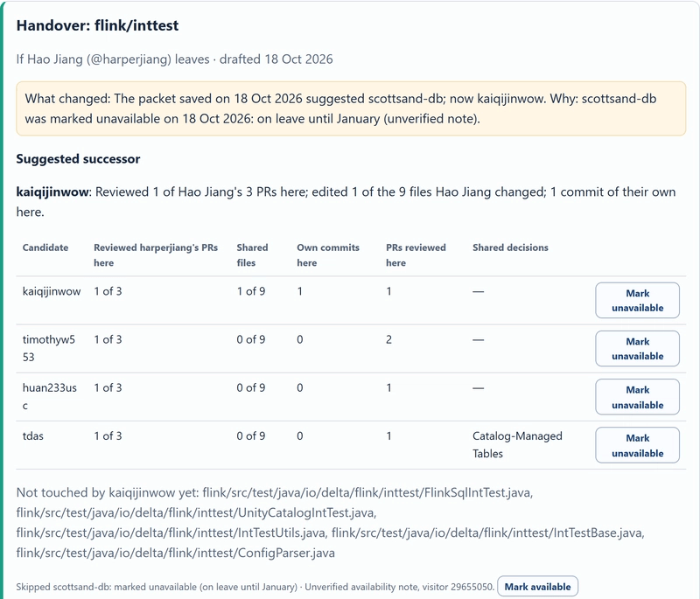Click 'Catalog-Managed Tables' shared decision for tdas
700x599 pixels.
[x=517, y=445]
